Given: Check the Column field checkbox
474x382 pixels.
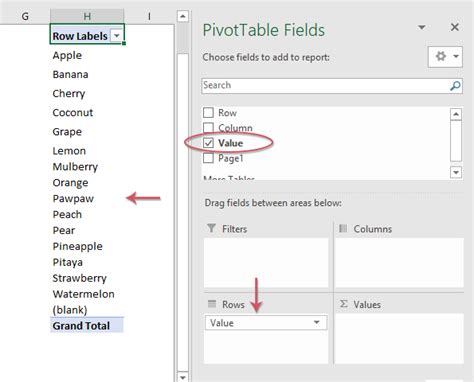Looking at the screenshot, I should pyautogui.click(x=208, y=128).
